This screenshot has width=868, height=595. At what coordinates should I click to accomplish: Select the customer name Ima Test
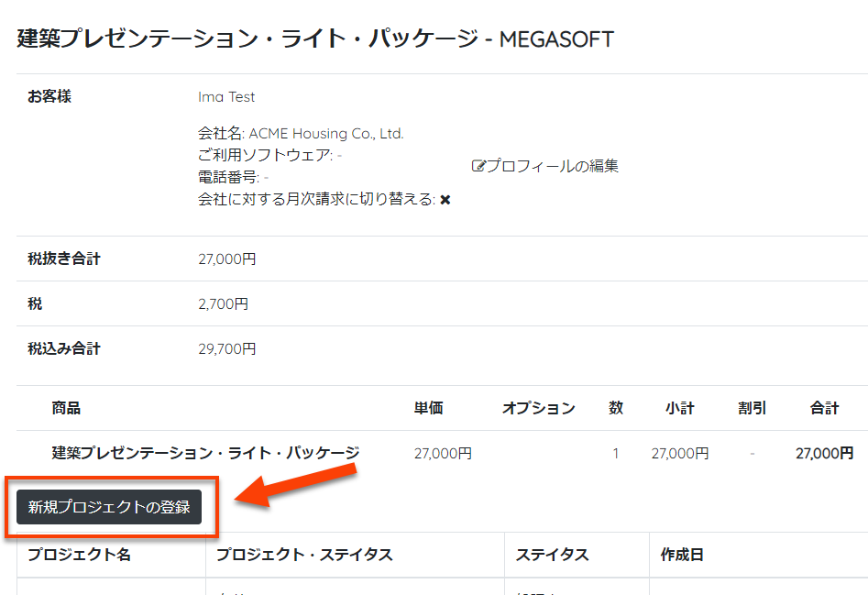(x=226, y=97)
